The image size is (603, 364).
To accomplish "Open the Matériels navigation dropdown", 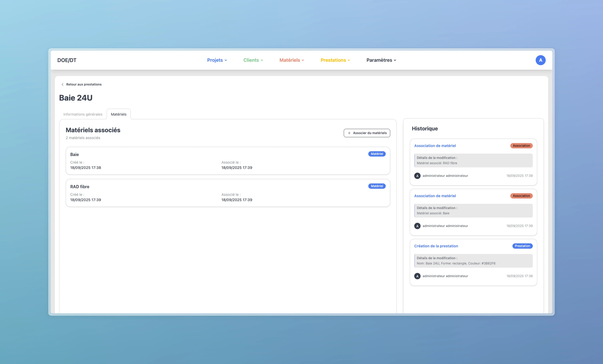I will coord(291,60).
